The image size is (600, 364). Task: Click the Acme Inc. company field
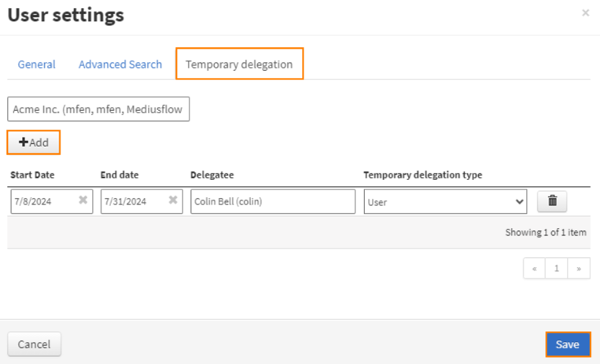click(x=98, y=109)
